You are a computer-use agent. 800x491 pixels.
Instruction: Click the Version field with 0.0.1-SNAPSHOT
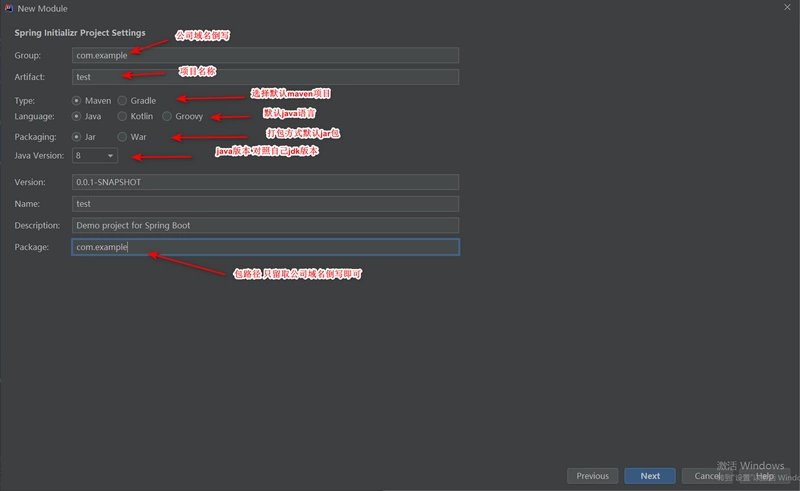pos(265,182)
